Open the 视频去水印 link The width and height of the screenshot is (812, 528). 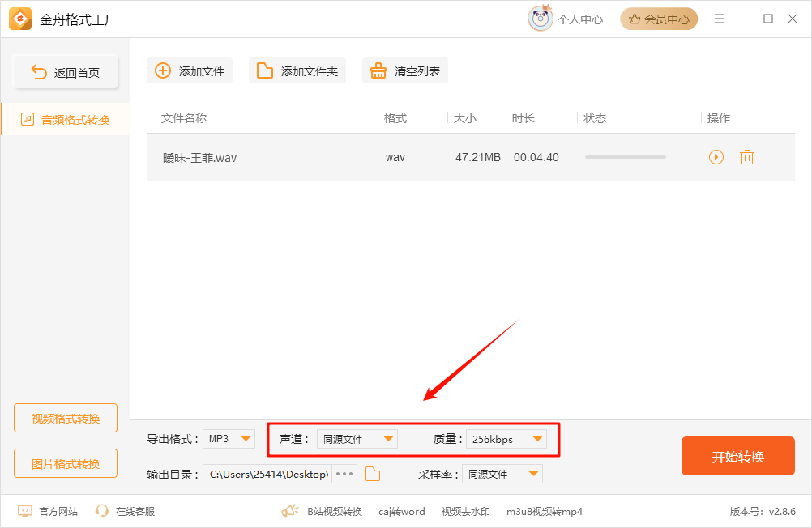click(465, 512)
